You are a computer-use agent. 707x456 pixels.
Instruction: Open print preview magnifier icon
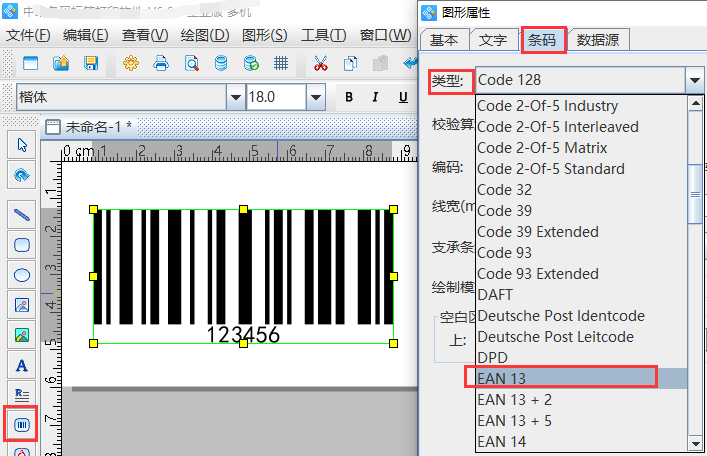click(192, 63)
